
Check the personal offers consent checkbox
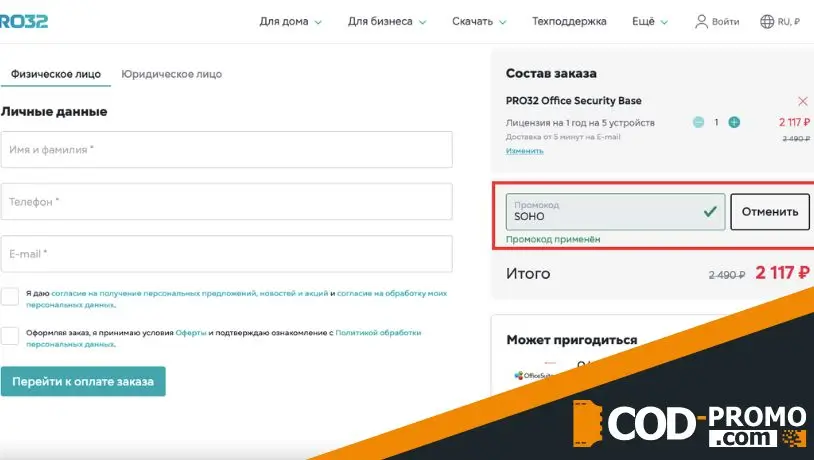point(10,296)
